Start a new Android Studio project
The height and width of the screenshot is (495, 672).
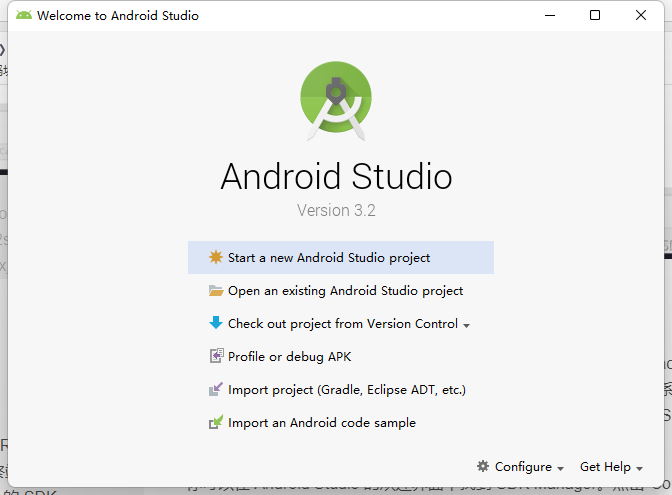tap(341, 258)
